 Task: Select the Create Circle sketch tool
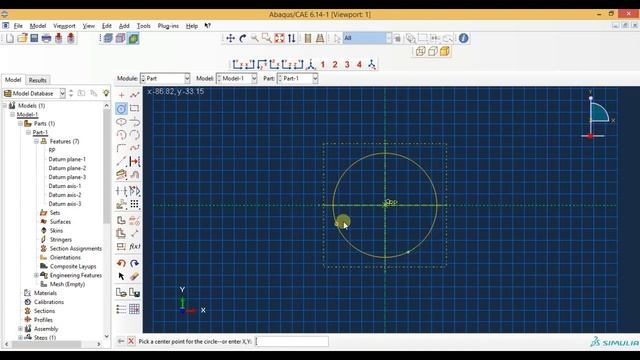tap(121, 109)
